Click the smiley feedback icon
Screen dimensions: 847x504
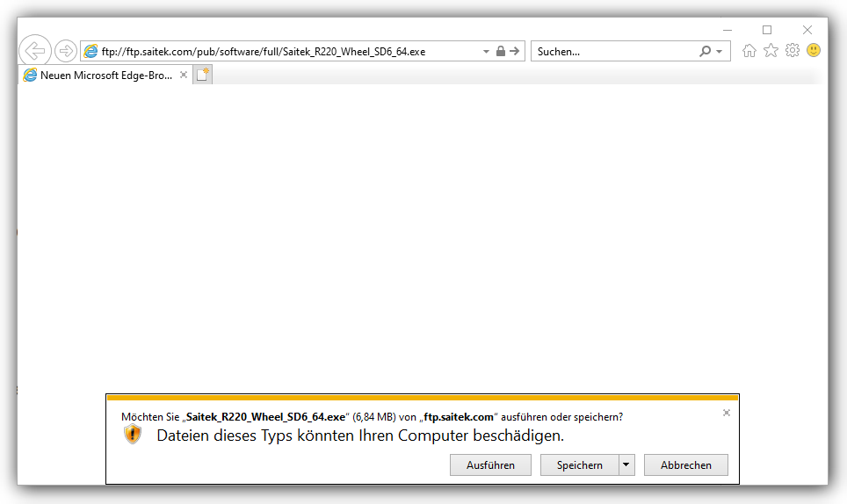814,50
